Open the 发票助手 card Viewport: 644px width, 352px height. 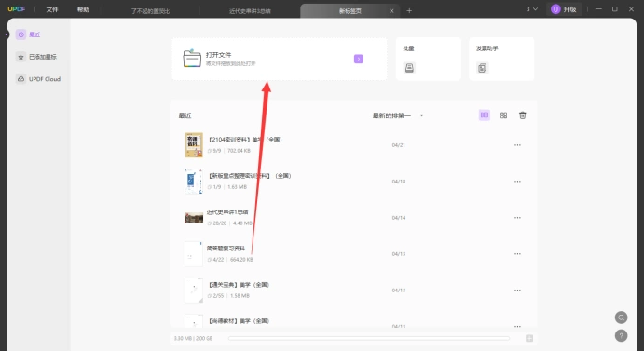501,59
